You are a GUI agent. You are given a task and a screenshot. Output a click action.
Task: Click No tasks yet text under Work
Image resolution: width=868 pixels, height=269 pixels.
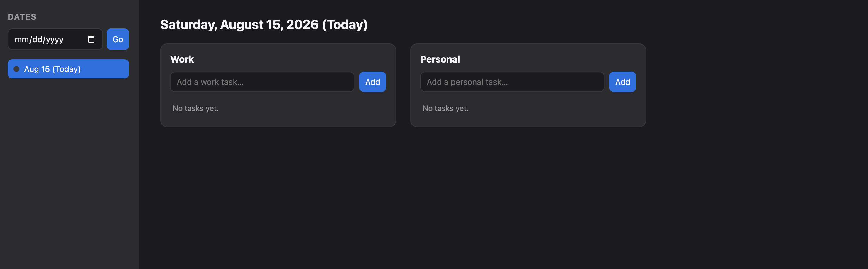pos(195,108)
